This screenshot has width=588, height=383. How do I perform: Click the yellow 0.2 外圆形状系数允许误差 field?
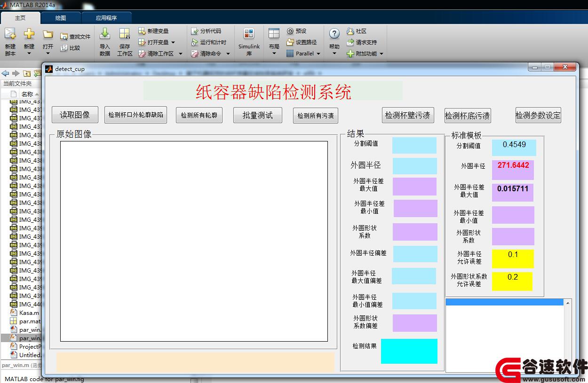tap(512, 281)
